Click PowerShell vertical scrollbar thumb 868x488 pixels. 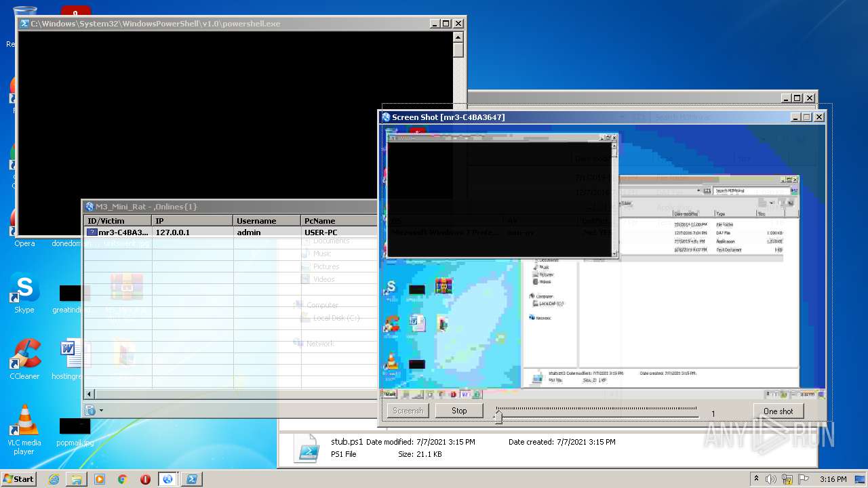[458, 50]
